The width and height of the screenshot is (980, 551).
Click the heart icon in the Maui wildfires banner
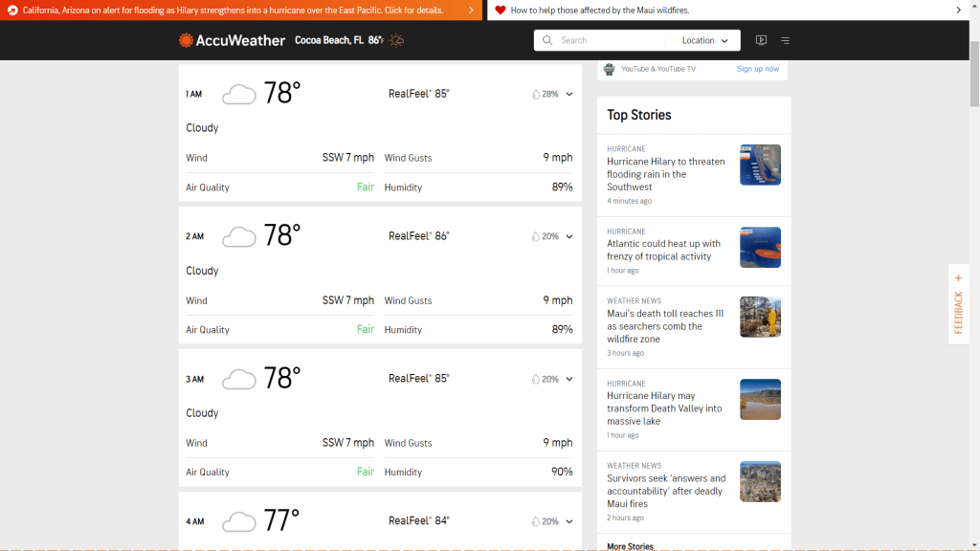[x=501, y=10]
